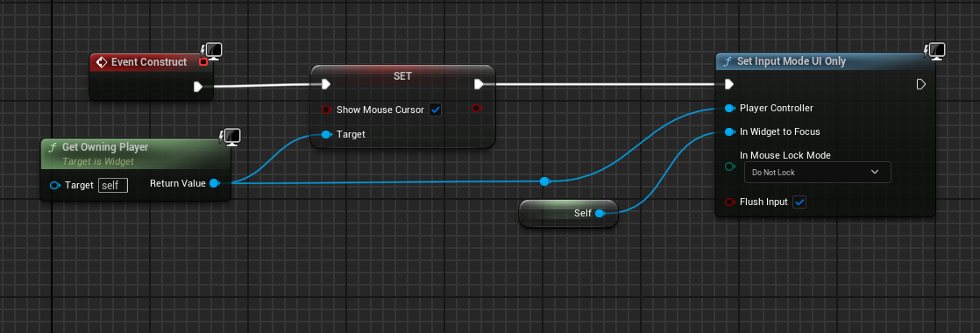Click the In Widget to Focus pin
The image size is (980, 333).
tap(729, 131)
